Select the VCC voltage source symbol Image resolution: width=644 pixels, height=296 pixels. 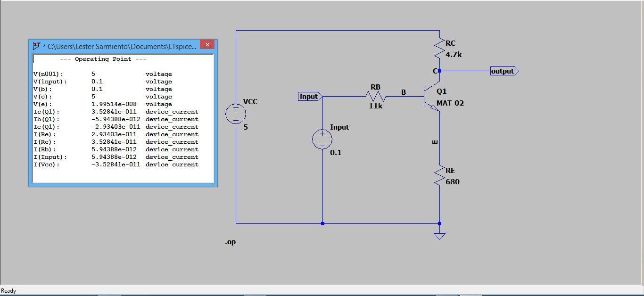point(235,114)
